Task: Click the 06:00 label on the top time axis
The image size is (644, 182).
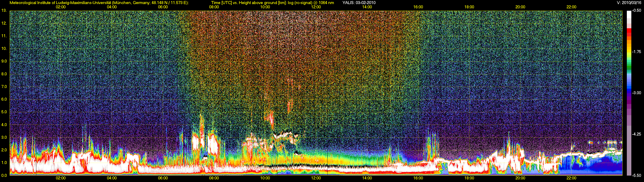Action: click(x=163, y=7)
